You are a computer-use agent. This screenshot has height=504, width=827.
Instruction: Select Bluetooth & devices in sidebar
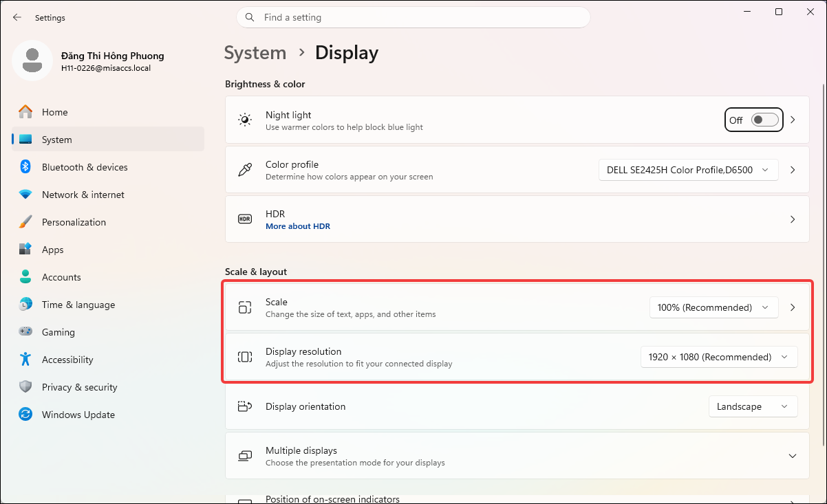point(108,167)
